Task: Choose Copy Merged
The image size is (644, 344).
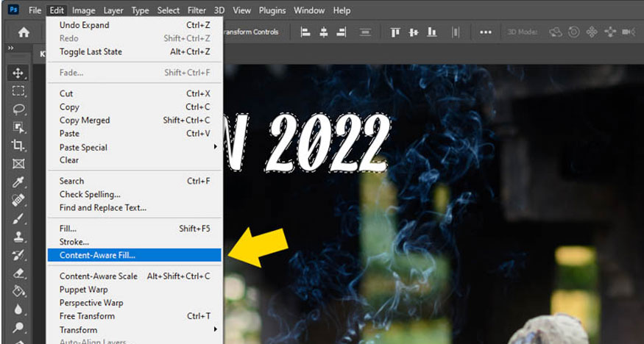Action: [134, 120]
